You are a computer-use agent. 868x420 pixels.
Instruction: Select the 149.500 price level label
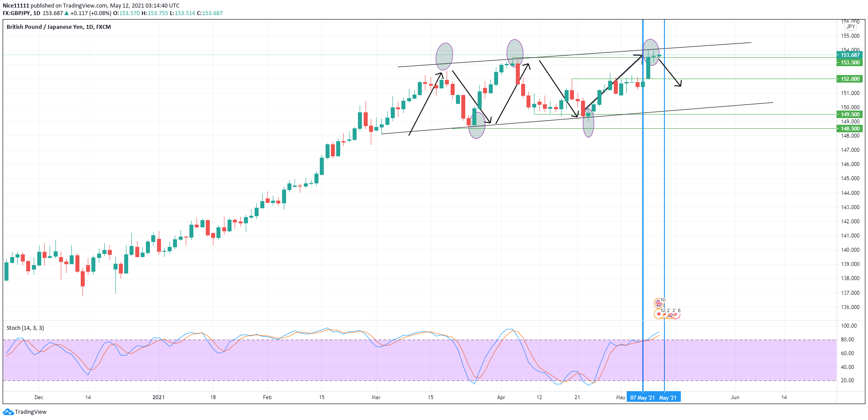pos(850,115)
